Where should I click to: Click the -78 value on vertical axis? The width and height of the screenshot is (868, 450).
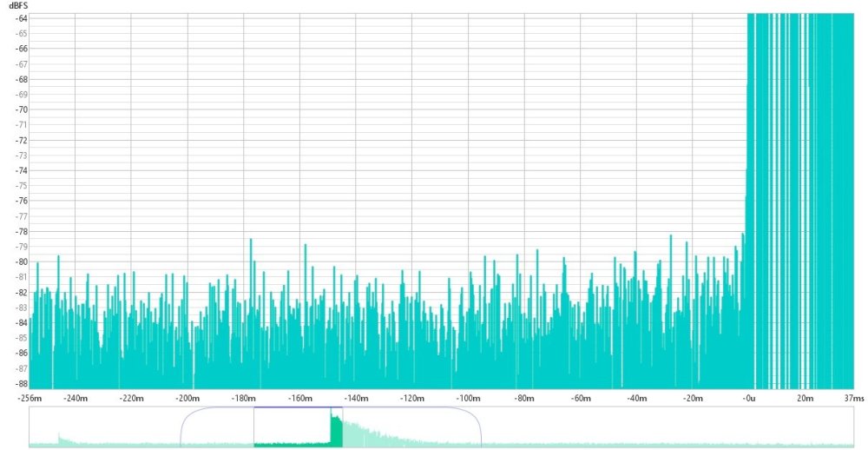(21, 232)
